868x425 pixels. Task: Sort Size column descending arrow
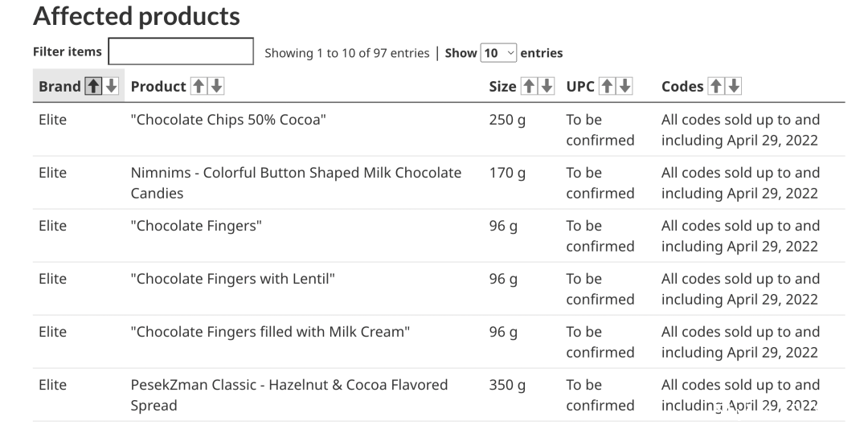[547, 86]
